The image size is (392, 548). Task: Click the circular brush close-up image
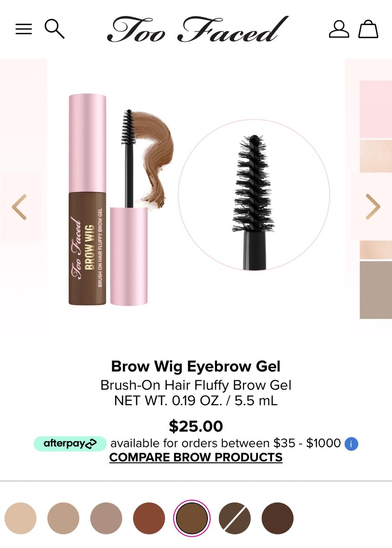point(254,195)
